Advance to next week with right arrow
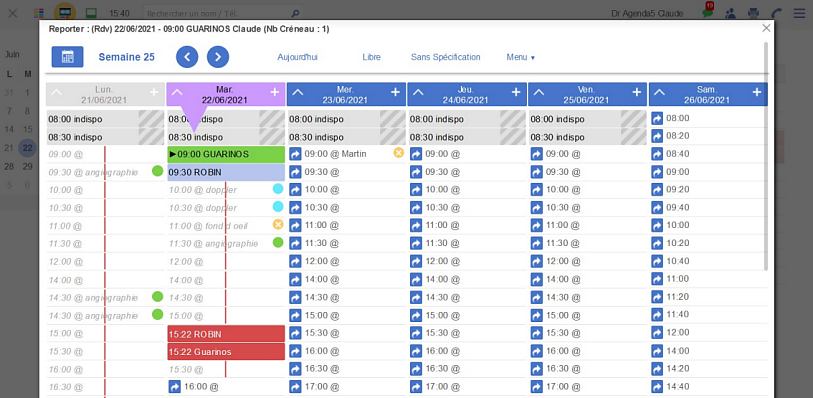The image size is (813, 398). (x=218, y=57)
